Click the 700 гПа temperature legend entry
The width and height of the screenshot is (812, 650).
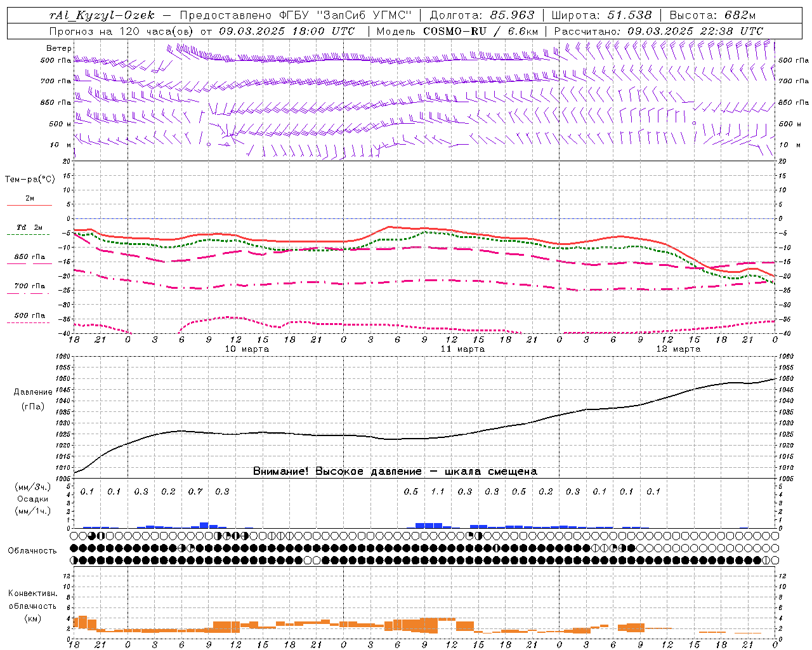point(29,286)
